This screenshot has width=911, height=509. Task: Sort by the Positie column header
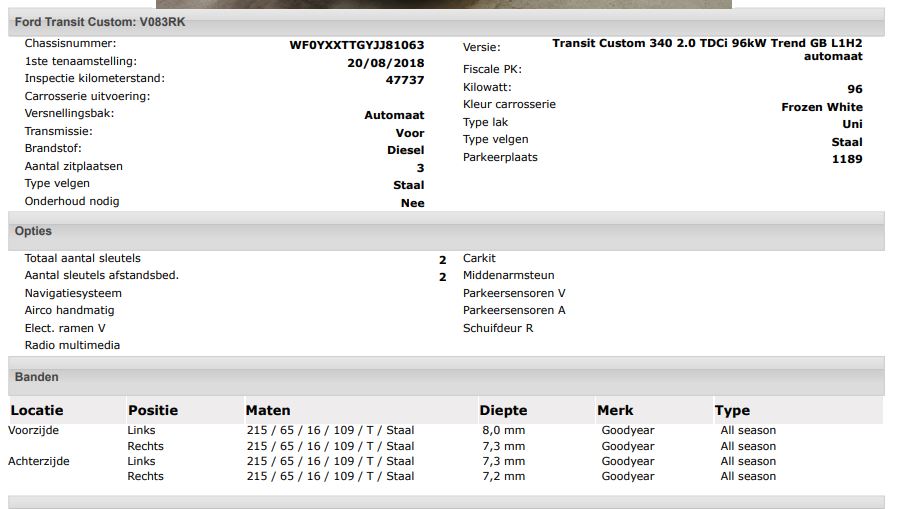click(153, 410)
